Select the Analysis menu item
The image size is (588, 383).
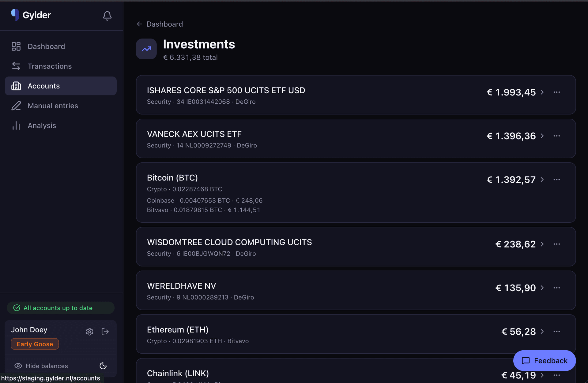(42, 125)
